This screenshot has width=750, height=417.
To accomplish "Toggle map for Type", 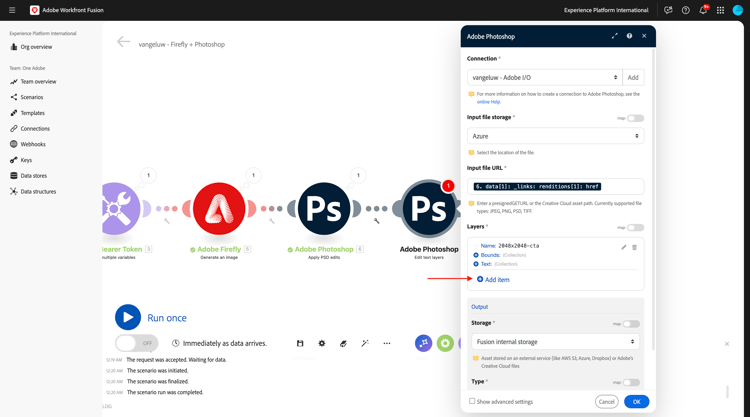I will (631, 382).
